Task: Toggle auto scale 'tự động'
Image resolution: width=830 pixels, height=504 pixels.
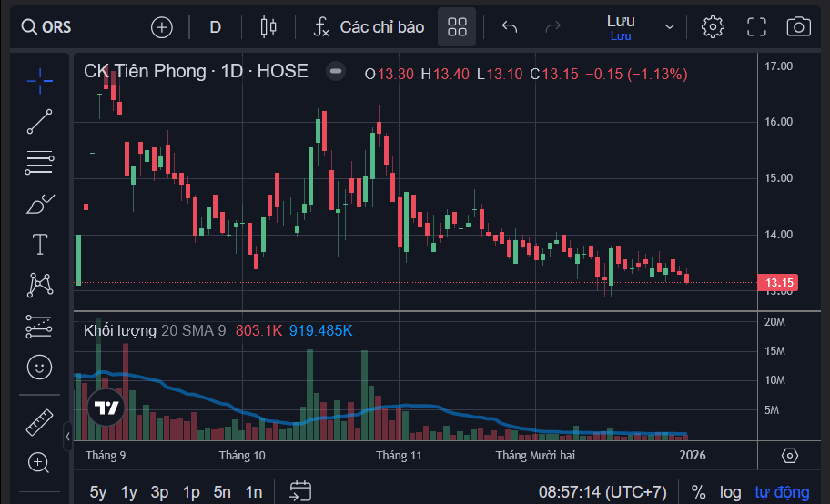Action: click(782, 492)
